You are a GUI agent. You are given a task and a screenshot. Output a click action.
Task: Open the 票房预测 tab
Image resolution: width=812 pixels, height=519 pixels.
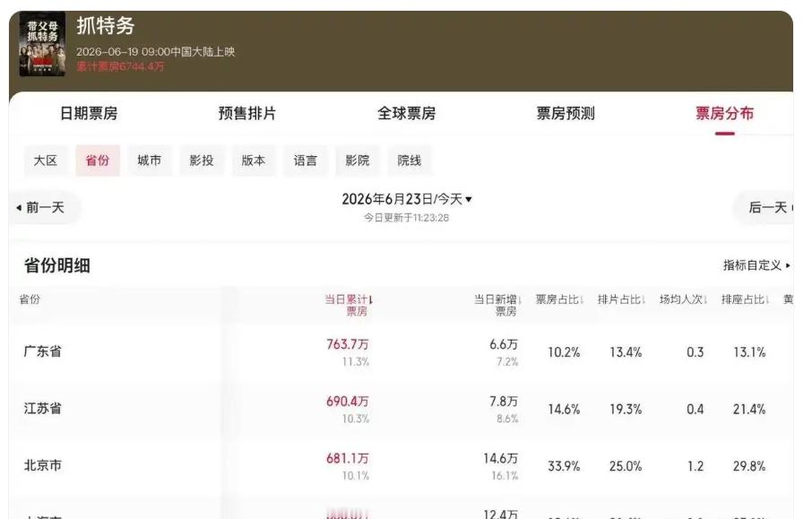[x=566, y=114]
